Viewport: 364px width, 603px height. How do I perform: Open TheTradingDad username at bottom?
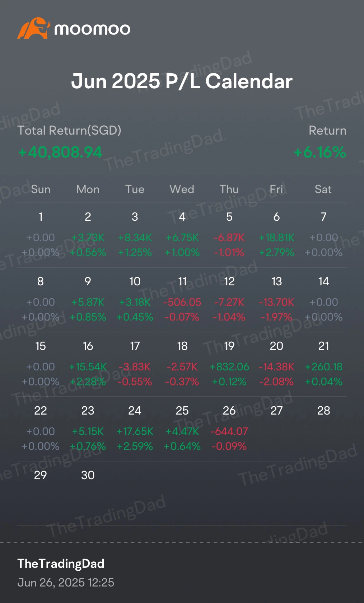click(x=61, y=564)
